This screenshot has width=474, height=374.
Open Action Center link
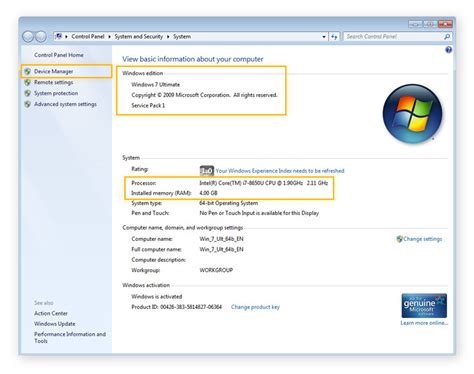tap(51, 313)
